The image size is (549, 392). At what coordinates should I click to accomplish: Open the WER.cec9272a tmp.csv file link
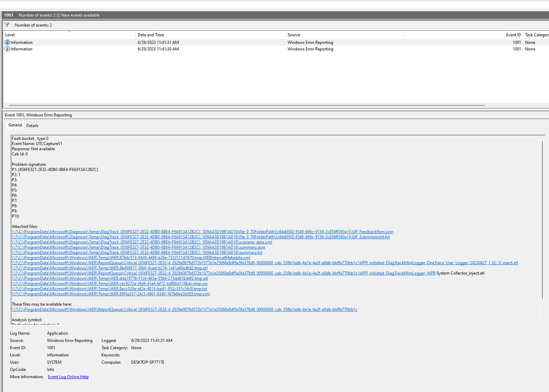pyautogui.click(x=109, y=283)
